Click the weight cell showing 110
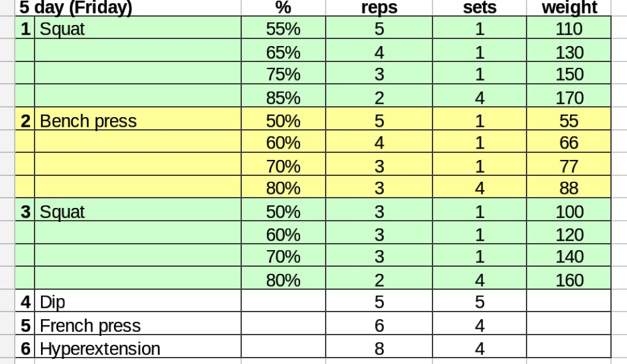627x364 pixels. pos(569,29)
